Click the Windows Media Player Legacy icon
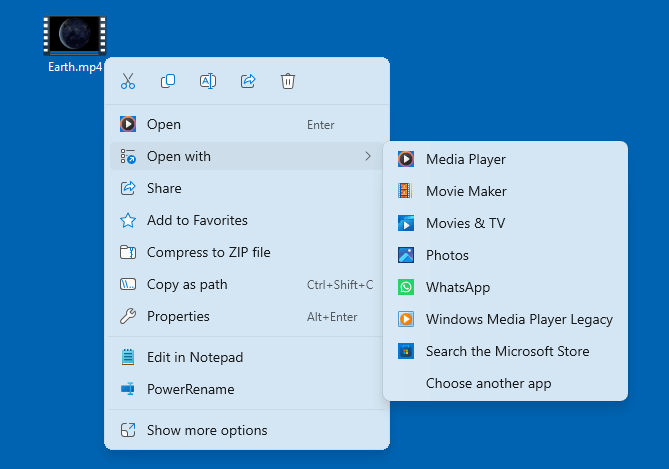This screenshot has height=469, width=669. [x=405, y=319]
